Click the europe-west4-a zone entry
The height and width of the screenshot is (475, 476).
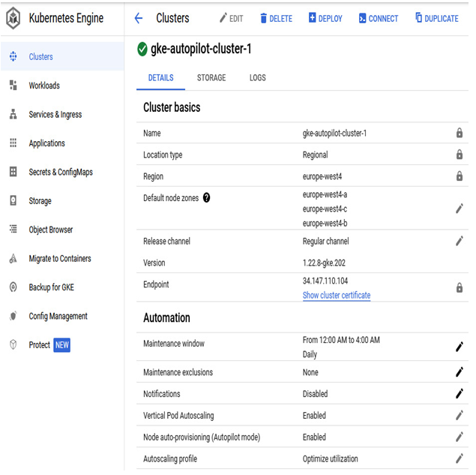click(x=325, y=194)
